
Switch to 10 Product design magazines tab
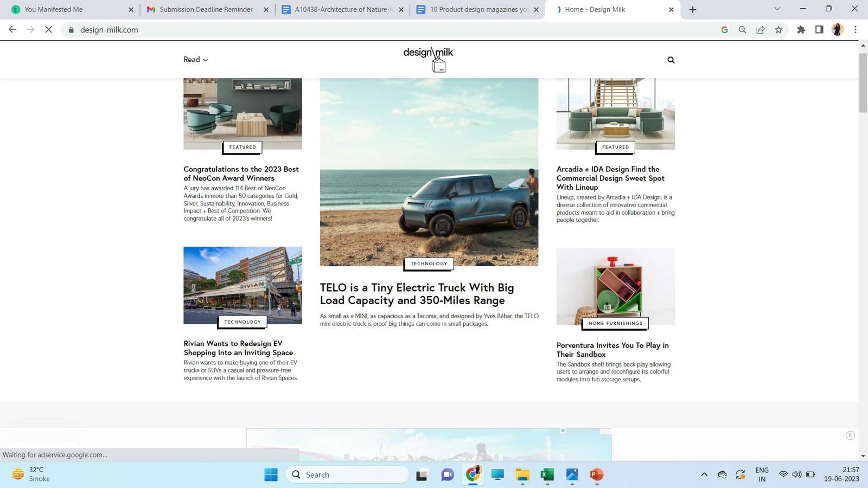click(478, 10)
